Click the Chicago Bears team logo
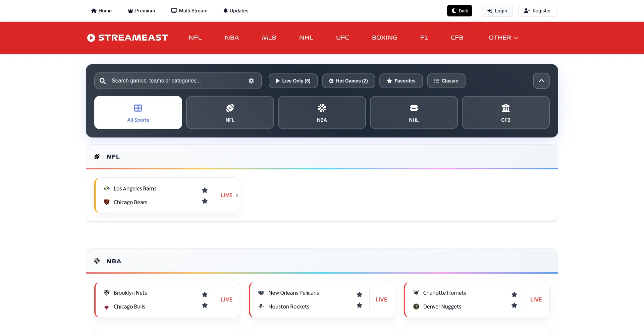This screenshot has height=333, width=644. click(107, 202)
